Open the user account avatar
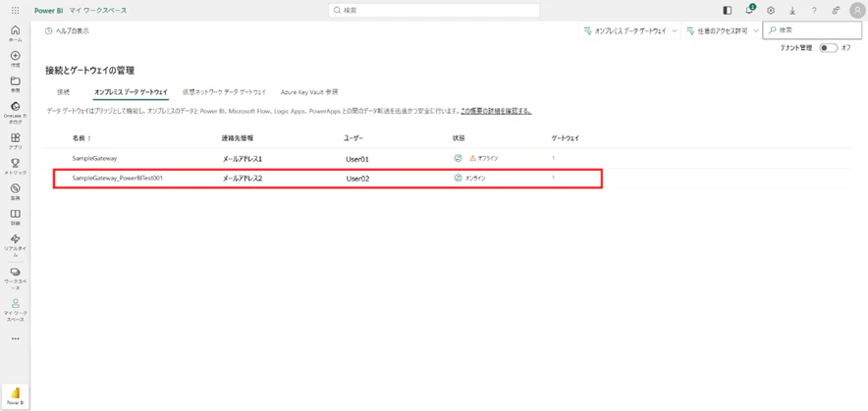Image resolution: width=868 pixels, height=411 pixels. (x=857, y=11)
